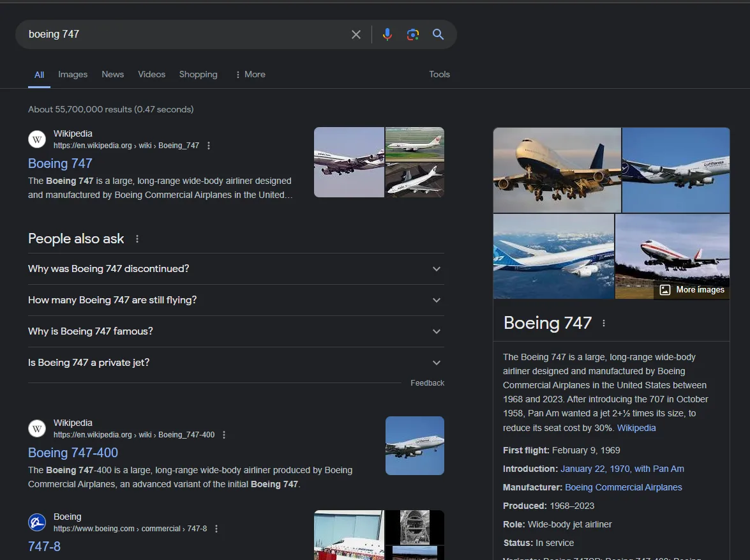Click into the 'boeing 747' search field

186,34
